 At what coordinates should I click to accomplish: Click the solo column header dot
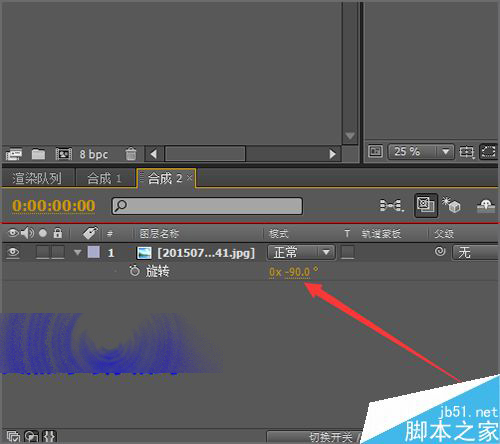tap(43, 233)
